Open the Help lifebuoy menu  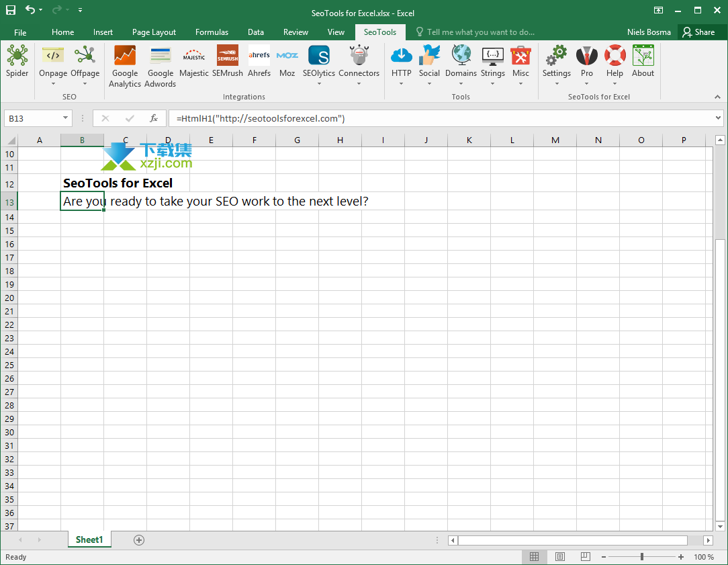[x=615, y=65]
